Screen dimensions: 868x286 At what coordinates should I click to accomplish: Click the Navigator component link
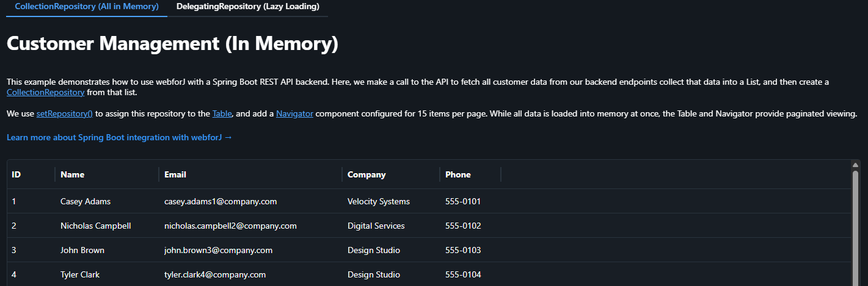click(x=294, y=114)
